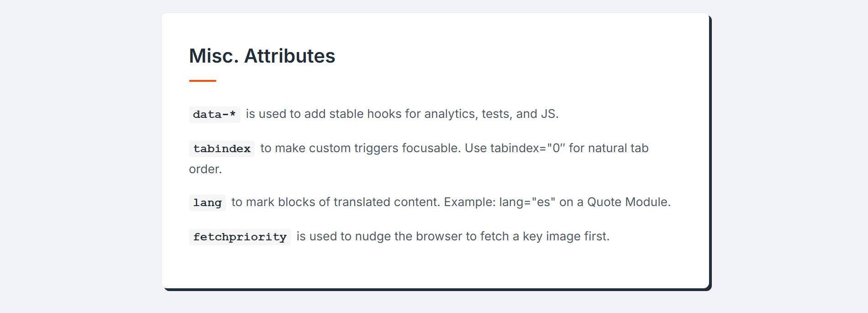868x313 pixels.
Task: Click the wrapped word "order."
Action: click(x=205, y=169)
